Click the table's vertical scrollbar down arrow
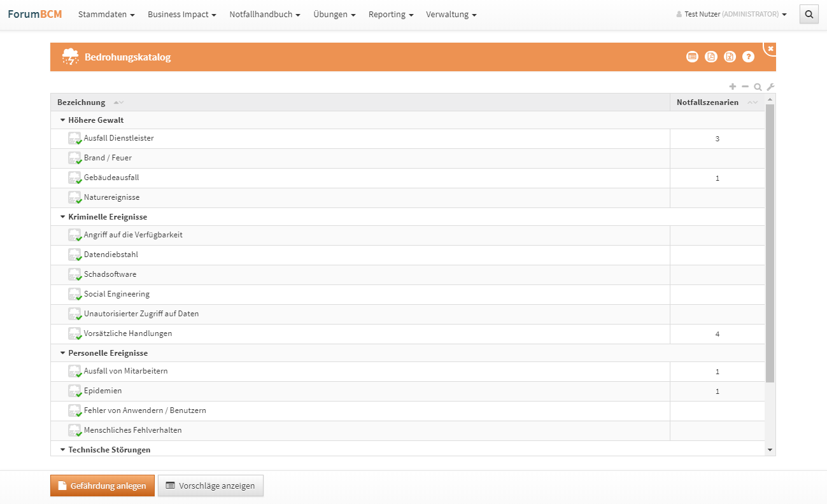827x504 pixels. tap(770, 450)
